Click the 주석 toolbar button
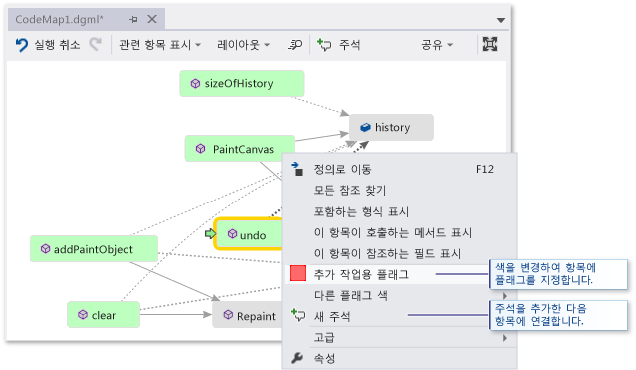636x370 pixels. click(x=339, y=45)
